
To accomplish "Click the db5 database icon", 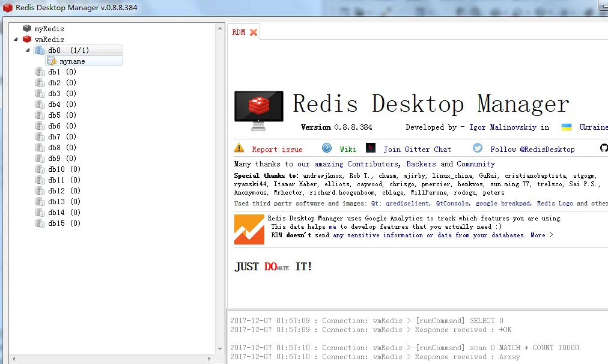I will (x=39, y=115).
